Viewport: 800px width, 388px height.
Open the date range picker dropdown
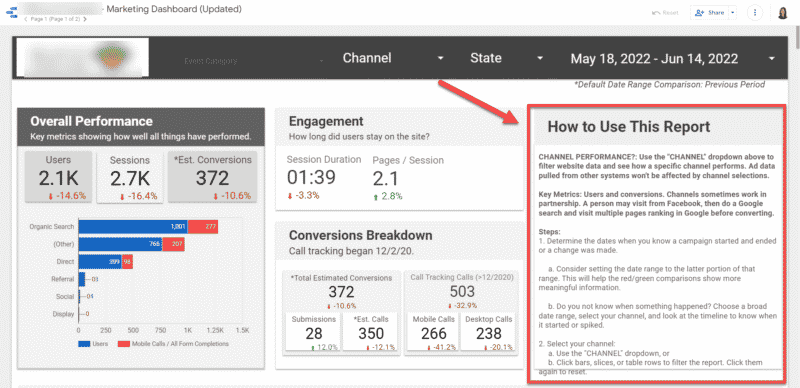tap(672, 59)
